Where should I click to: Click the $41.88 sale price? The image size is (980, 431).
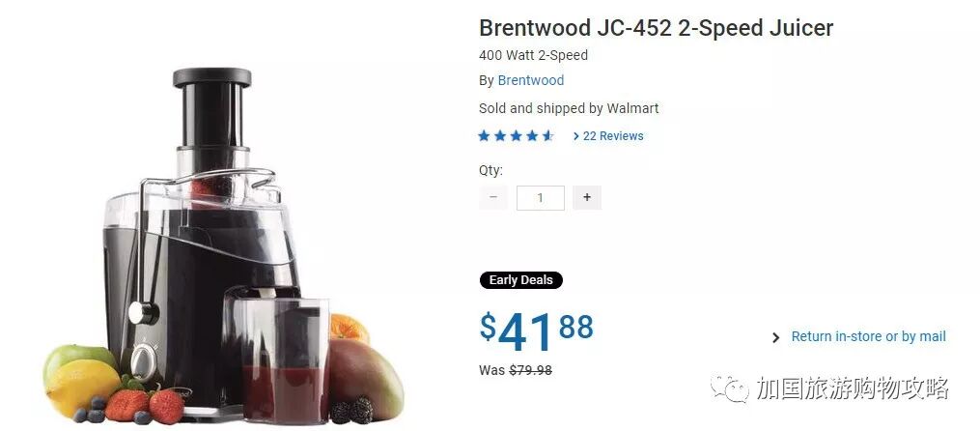pos(536,331)
